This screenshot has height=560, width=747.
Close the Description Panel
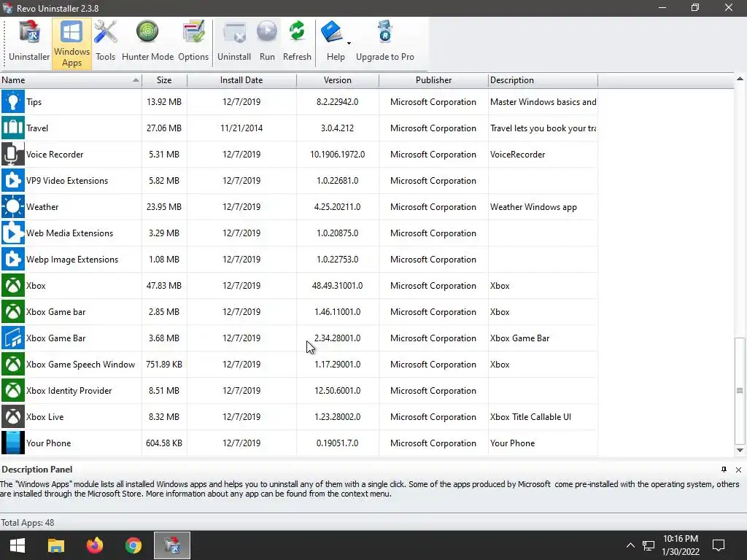tap(738, 470)
